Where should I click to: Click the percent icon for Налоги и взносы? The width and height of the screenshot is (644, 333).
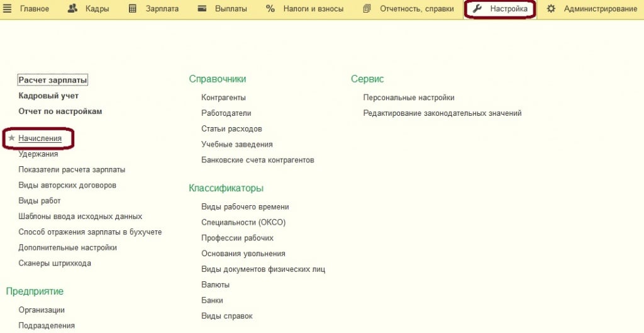click(270, 9)
